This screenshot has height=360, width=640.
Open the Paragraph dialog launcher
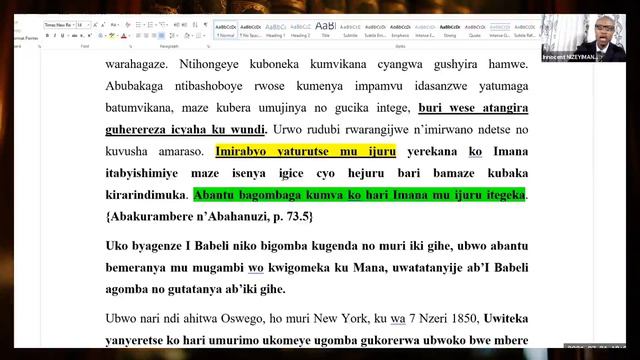(208, 47)
